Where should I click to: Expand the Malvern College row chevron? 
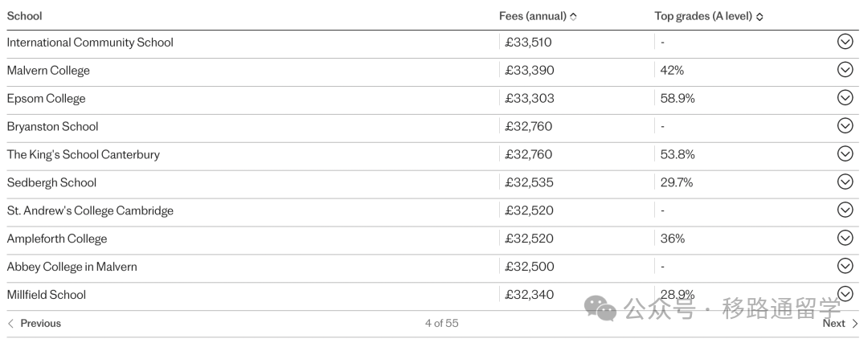845,70
